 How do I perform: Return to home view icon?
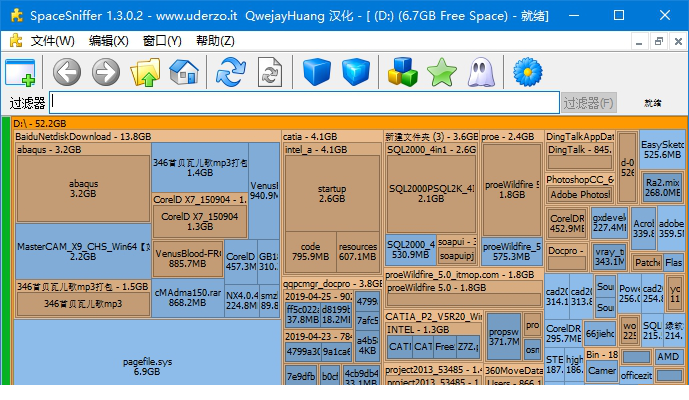[x=184, y=72]
